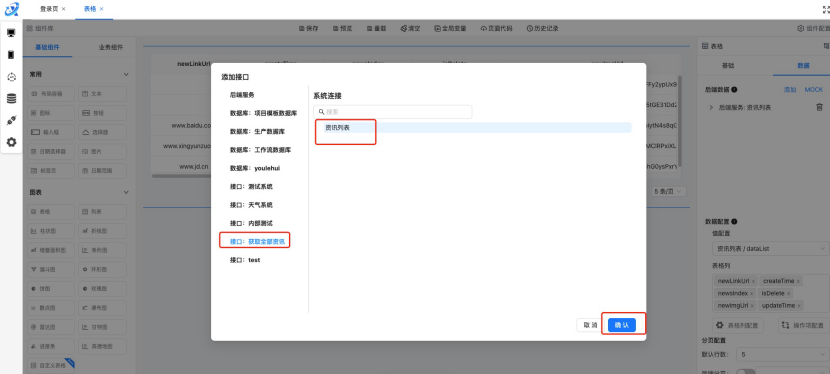Select the 图片 component
830x374 pixels.
coord(103,151)
